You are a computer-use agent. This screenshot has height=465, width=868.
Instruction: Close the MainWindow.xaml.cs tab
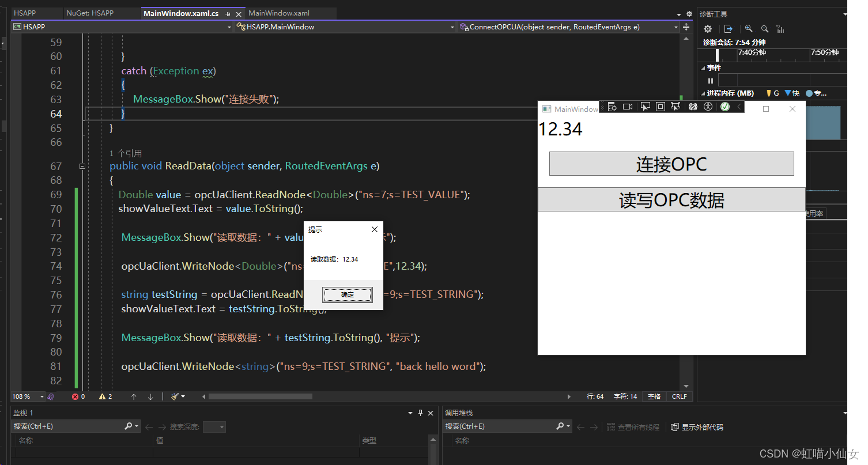(x=239, y=13)
